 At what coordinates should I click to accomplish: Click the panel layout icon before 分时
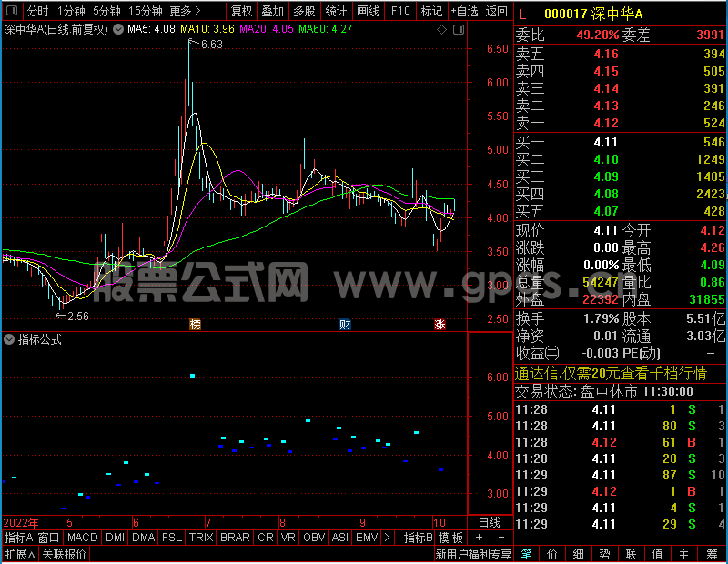[x=12, y=10]
